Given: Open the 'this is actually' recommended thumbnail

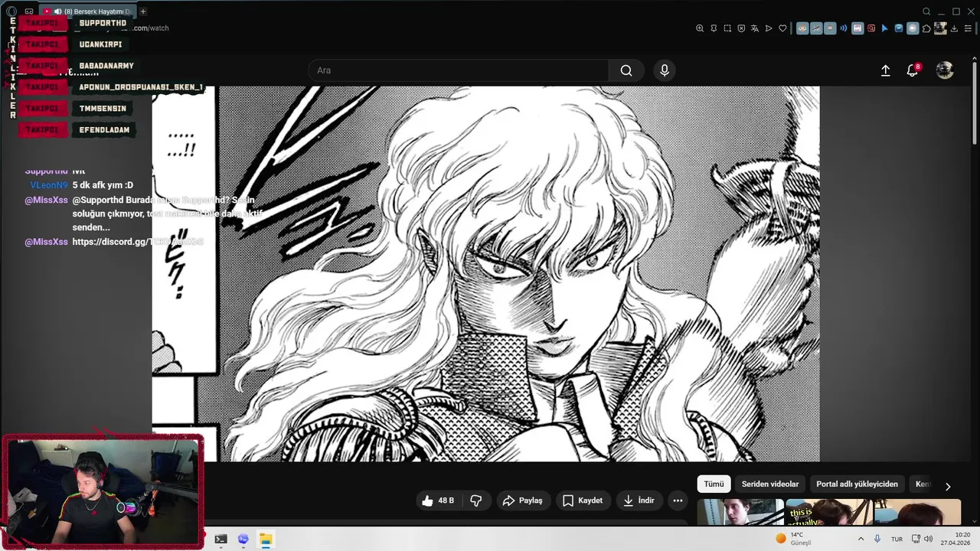Looking at the screenshot, I should point(829,512).
